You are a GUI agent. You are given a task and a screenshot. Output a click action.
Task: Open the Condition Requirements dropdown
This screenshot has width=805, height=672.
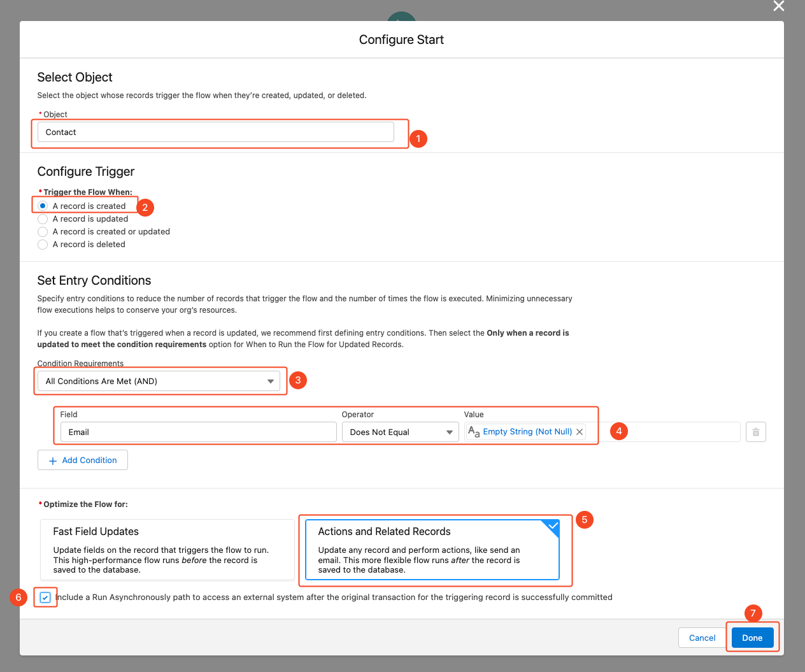pyautogui.click(x=159, y=381)
